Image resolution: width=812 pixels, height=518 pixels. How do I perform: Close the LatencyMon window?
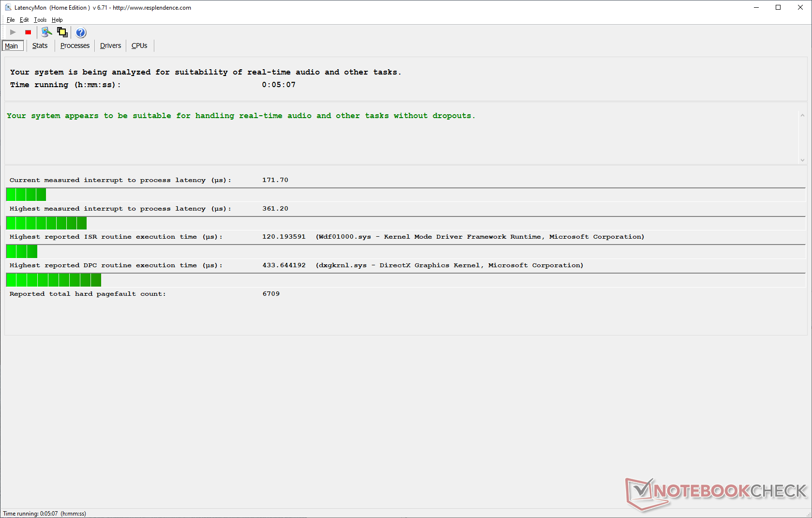(x=800, y=7)
